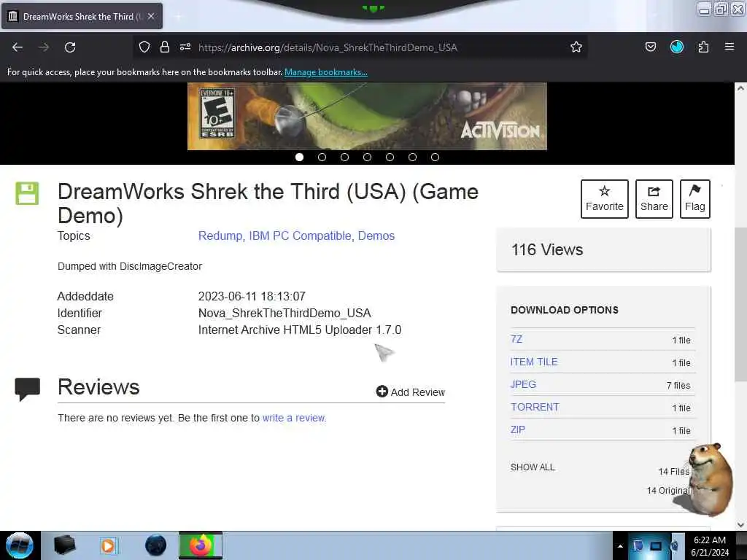Open the Demos topic link
Image resolution: width=747 pixels, height=560 pixels.
click(x=376, y=236)
